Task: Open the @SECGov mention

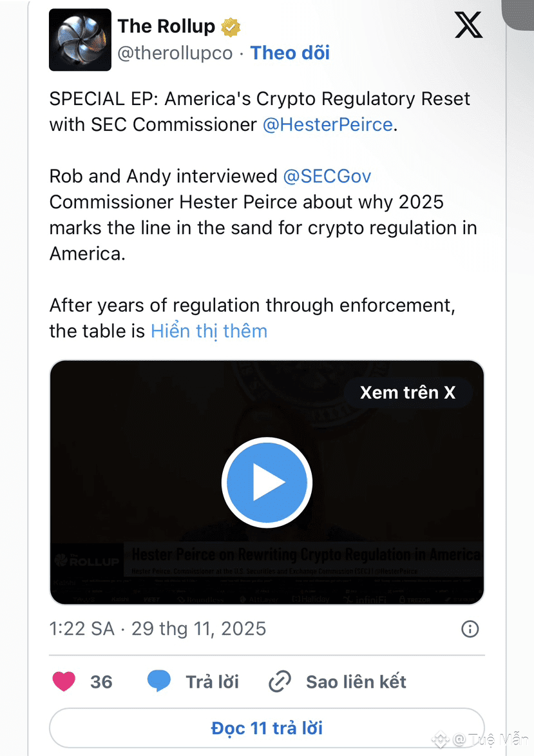Action: (x=327, y=176)
